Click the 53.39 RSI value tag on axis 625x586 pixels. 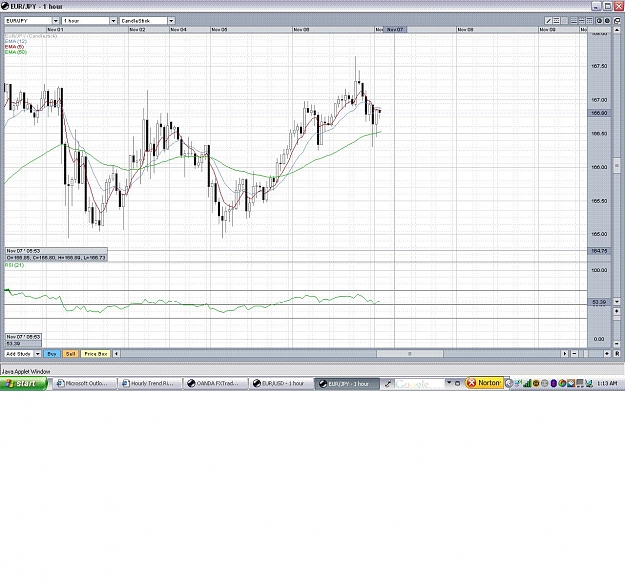click(x=599, y=303)
